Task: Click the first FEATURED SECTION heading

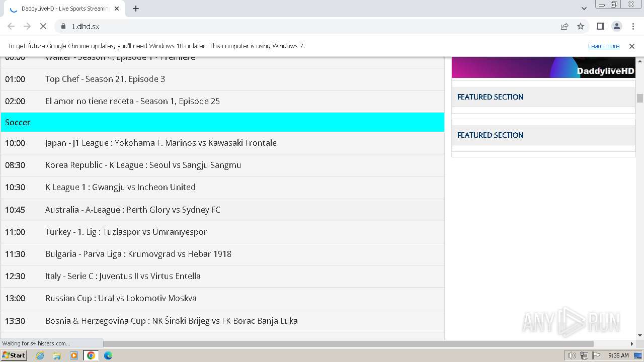Action: click(x=491, y=97)
